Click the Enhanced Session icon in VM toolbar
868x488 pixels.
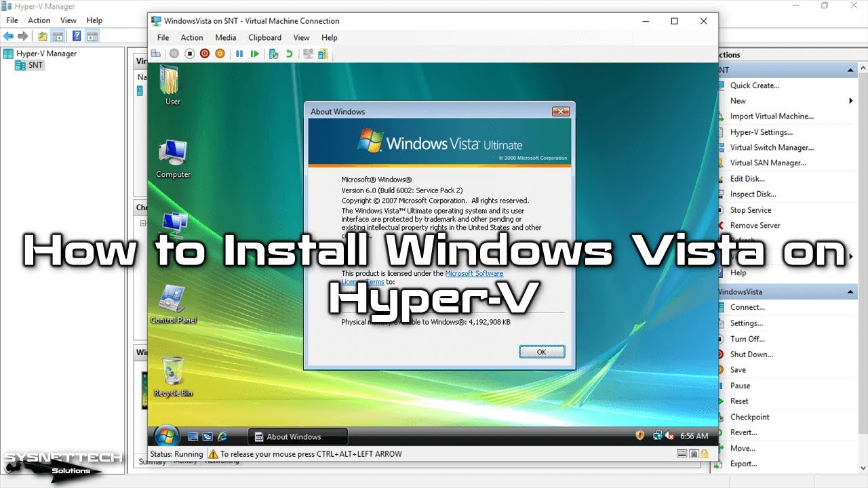click(x=308, y=54)
